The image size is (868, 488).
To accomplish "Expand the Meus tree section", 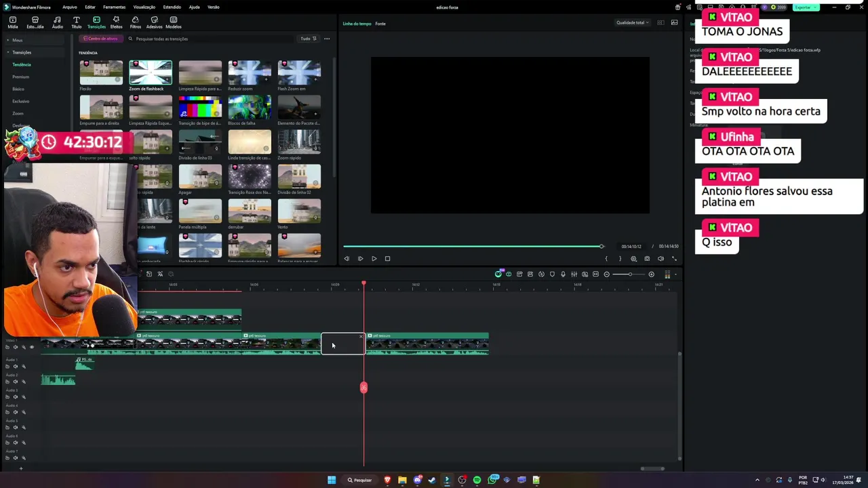I will [8, 40].
